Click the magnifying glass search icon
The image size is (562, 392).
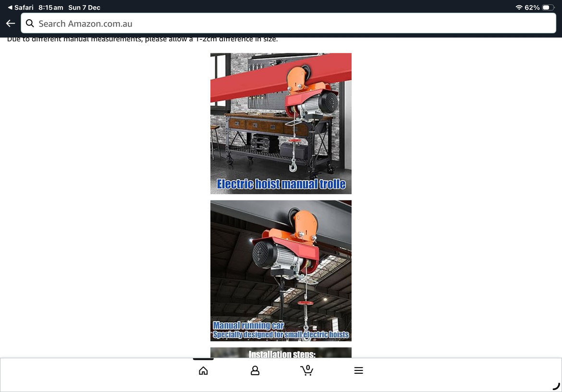[x=30, y=24]
